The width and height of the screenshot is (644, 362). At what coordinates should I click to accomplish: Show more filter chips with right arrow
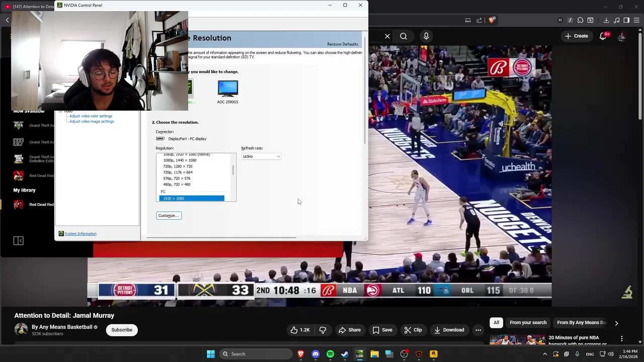[616, 323]
